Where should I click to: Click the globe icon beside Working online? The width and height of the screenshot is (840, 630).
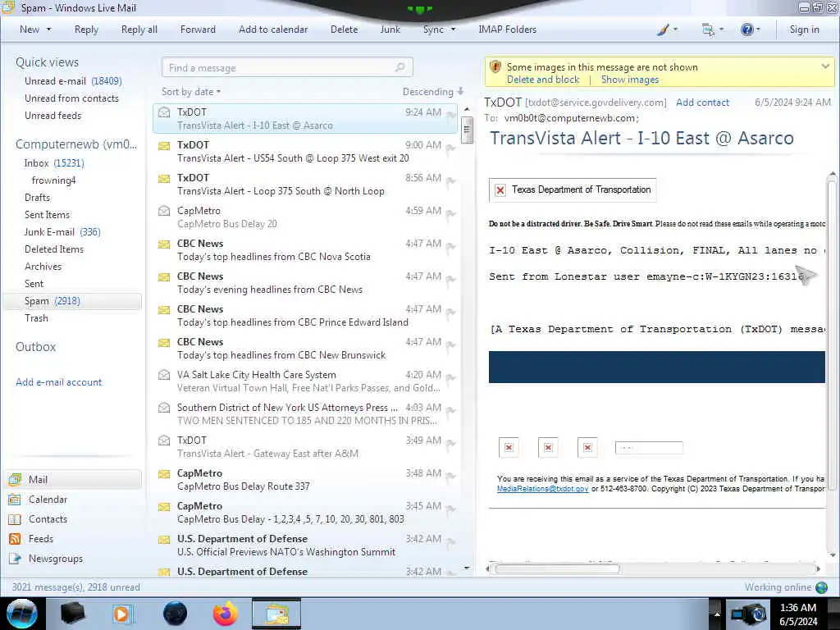pyautogui.click(x=821, y=587)
